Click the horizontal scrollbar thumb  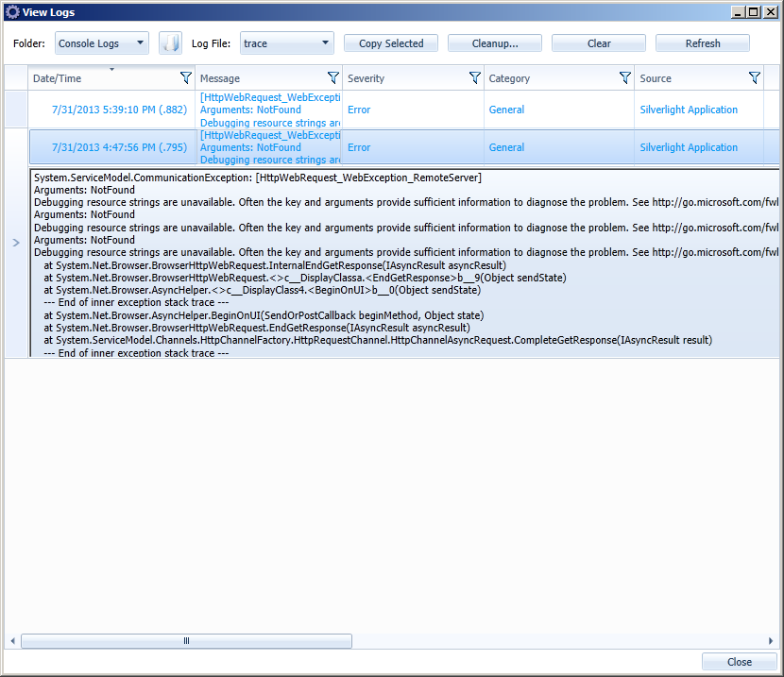tap(186, 640)
